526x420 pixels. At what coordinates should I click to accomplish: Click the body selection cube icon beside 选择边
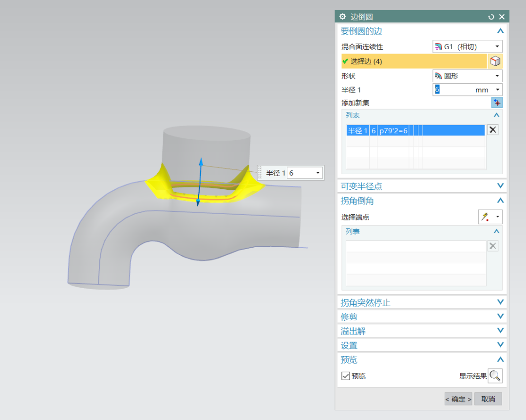tap(495, 61)
